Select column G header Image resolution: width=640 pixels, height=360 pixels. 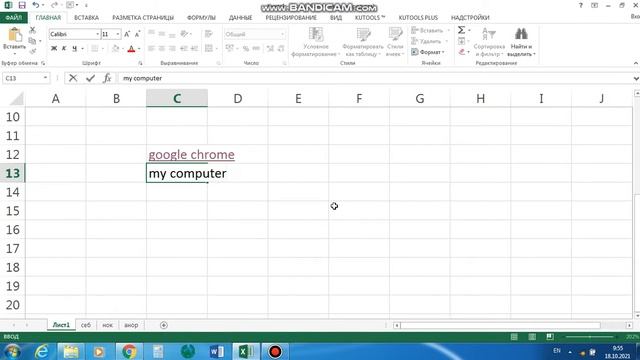[420, 98]
